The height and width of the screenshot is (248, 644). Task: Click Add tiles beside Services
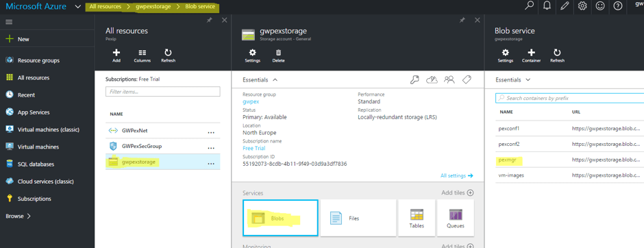[x=458, y=193]
